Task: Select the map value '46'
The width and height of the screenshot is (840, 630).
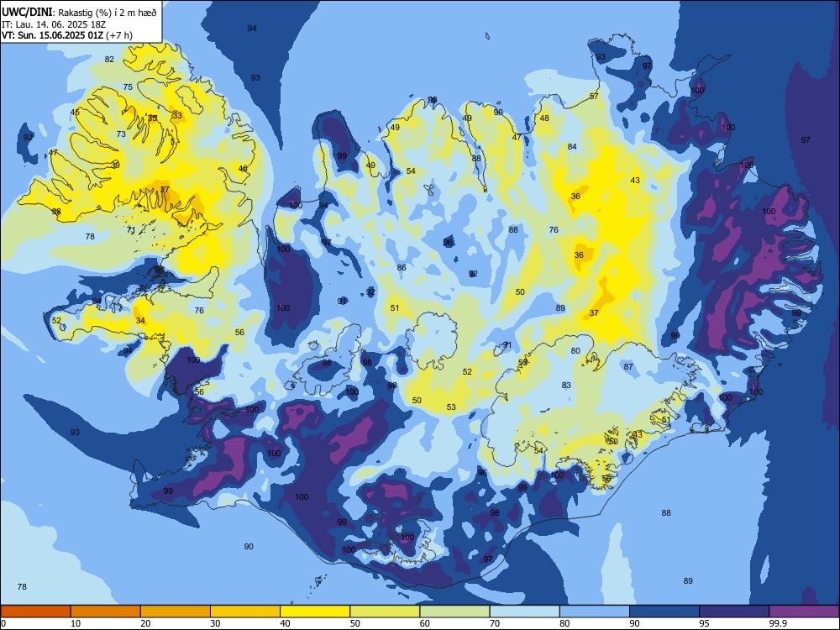Action: 243,168
